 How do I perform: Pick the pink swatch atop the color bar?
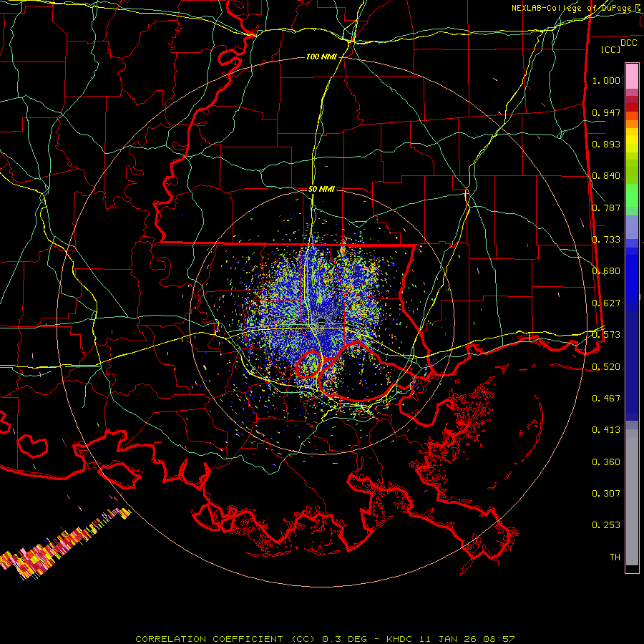(x=632, y=76)
